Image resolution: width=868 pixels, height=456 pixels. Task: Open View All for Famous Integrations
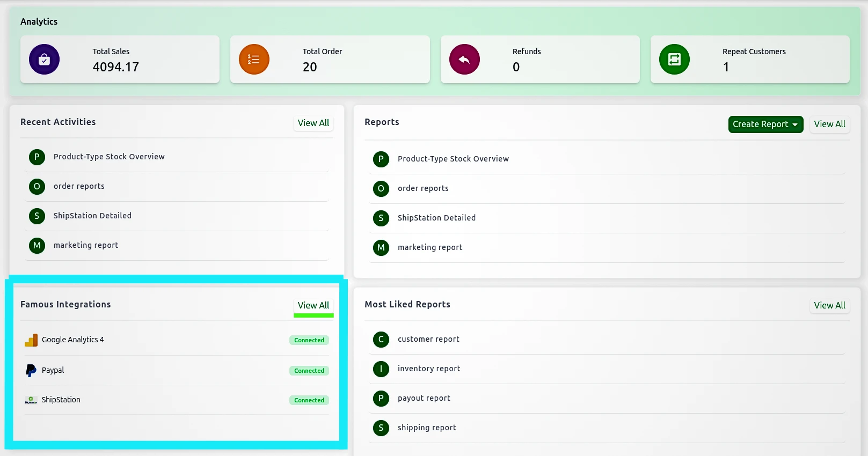tap(313, 305)
